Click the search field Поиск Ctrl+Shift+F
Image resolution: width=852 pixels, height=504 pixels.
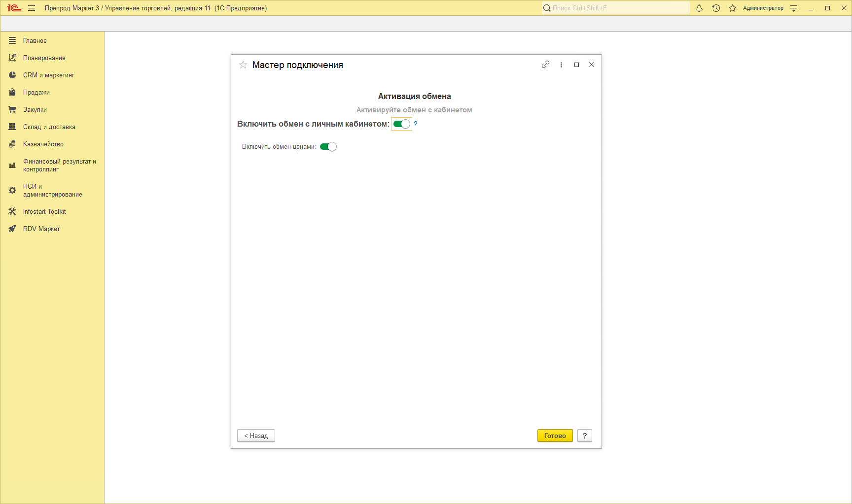click(615, 8)
